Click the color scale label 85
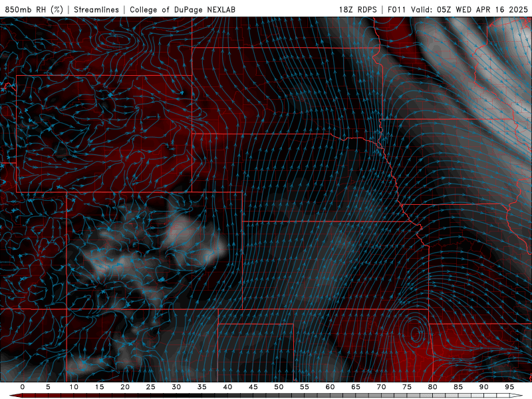This screenshot has height=399, width=532. pos(458,387)
